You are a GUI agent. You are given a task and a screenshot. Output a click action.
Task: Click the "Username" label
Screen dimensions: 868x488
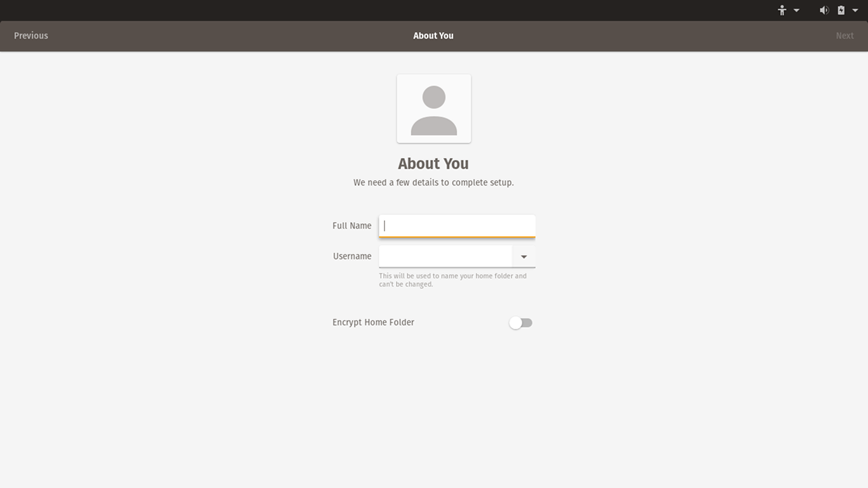point(352,256)
